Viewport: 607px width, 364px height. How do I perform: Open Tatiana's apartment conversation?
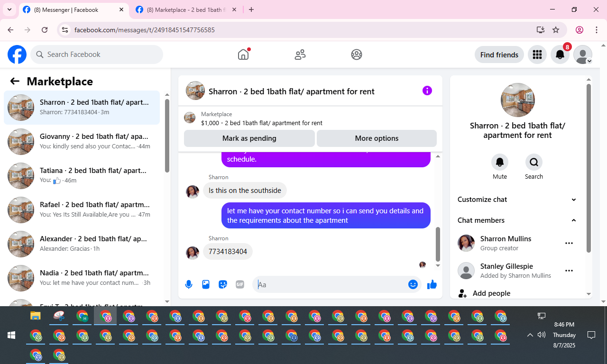(82, 176)
